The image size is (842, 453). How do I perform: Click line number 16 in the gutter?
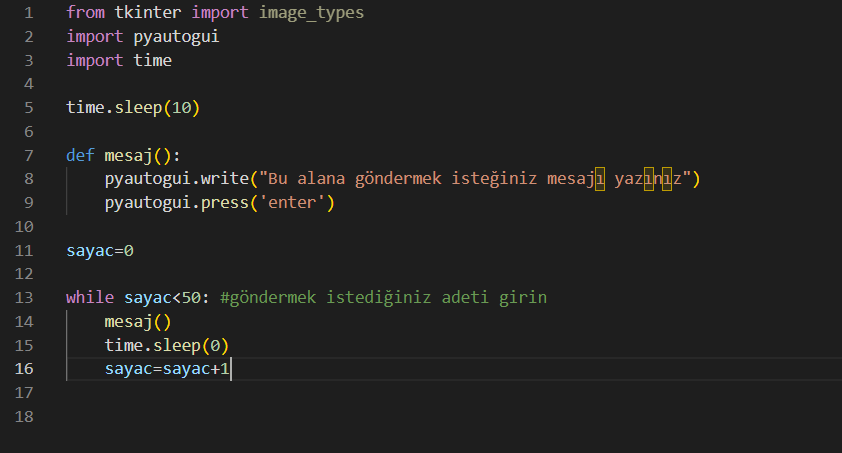coord(24,369)
